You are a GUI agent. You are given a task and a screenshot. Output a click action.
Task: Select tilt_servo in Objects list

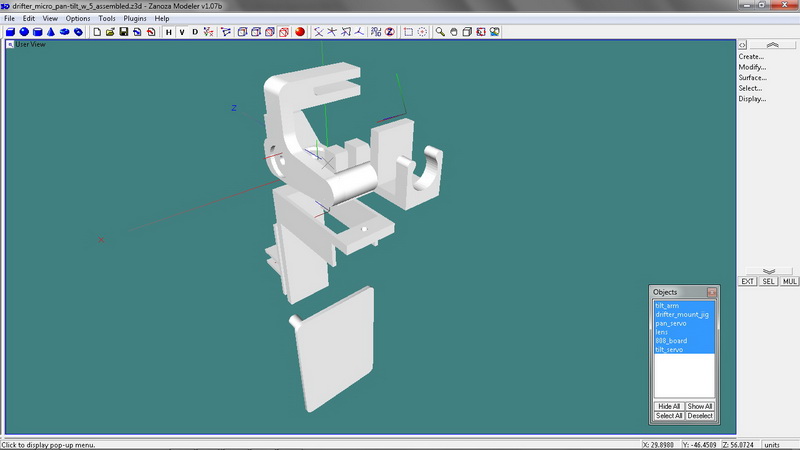click(x=684, y=349)
